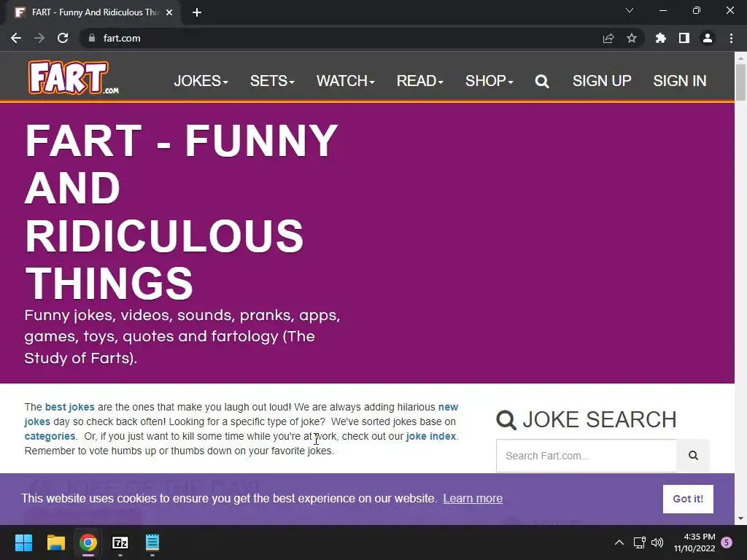Open the Chrome profile icon
The width and height of the screenshot is (747, 560).
coord(708,38)
